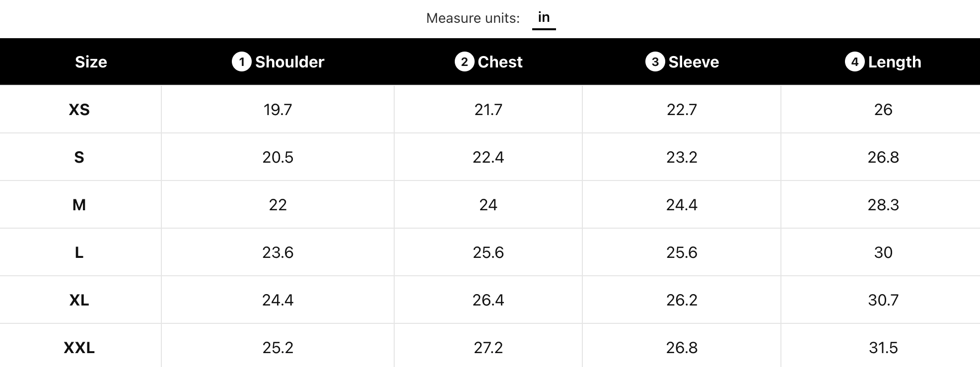
Task: Select the XS size row label
Action: (79, 110)
